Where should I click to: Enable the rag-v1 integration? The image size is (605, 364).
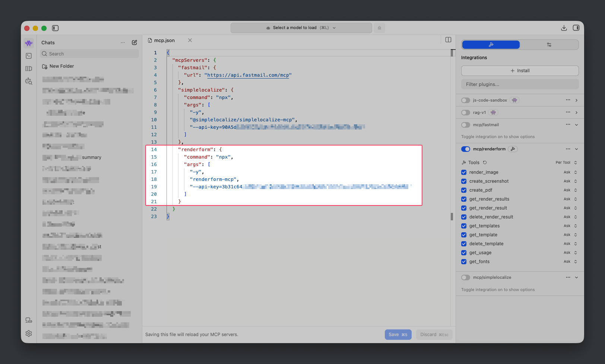466,112
